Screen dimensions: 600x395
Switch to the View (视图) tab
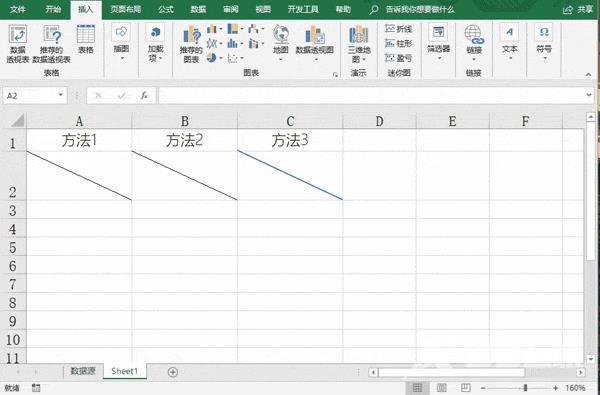click(263, 9)
